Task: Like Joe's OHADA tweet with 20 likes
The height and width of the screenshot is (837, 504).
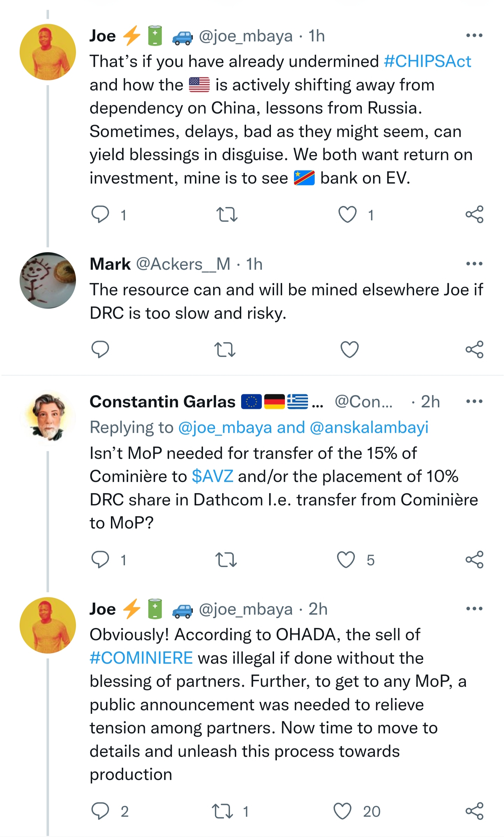Action: [342, 811]
